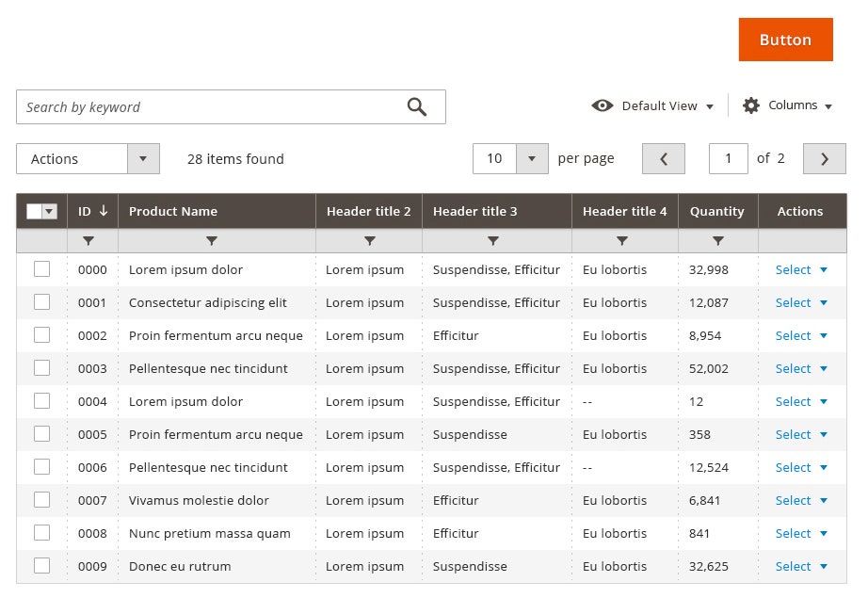Viewport: 868px width, 598px height.
Task: Tick the checkbox for row 0004
Action: click(41, 401)
